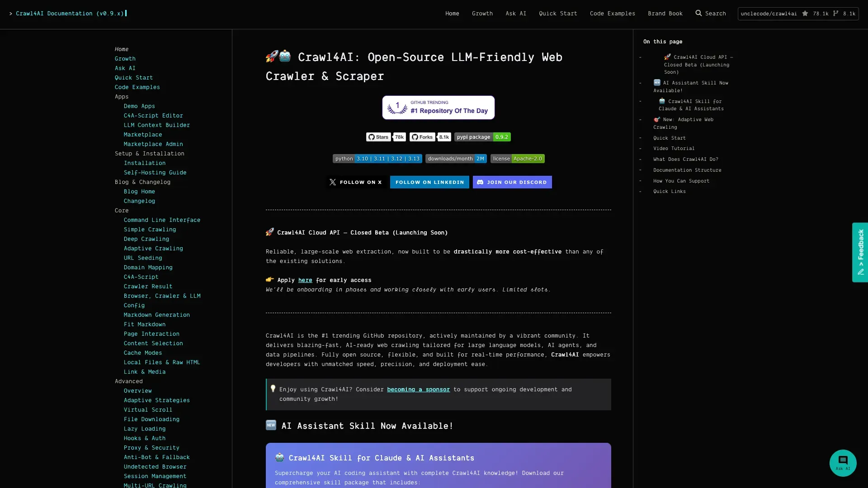Select Growth in the sidebar
This screenshot has width=868, height=488.
125,59
